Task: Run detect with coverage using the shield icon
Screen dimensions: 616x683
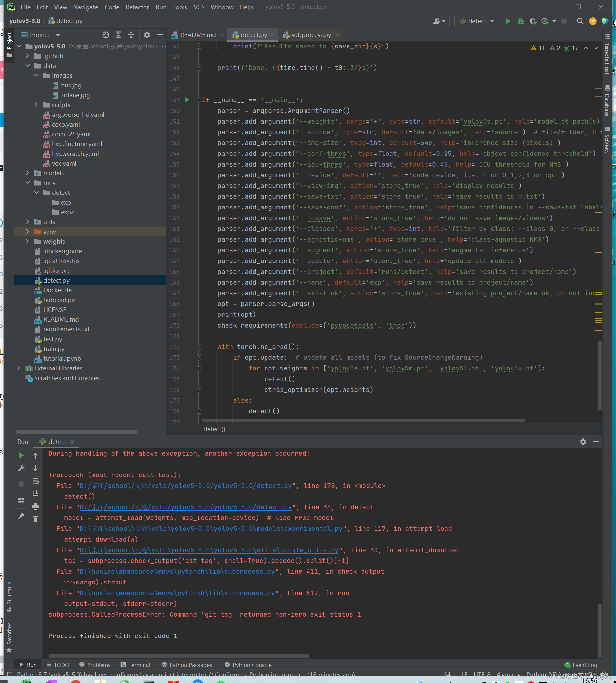Action: (533, 21)
